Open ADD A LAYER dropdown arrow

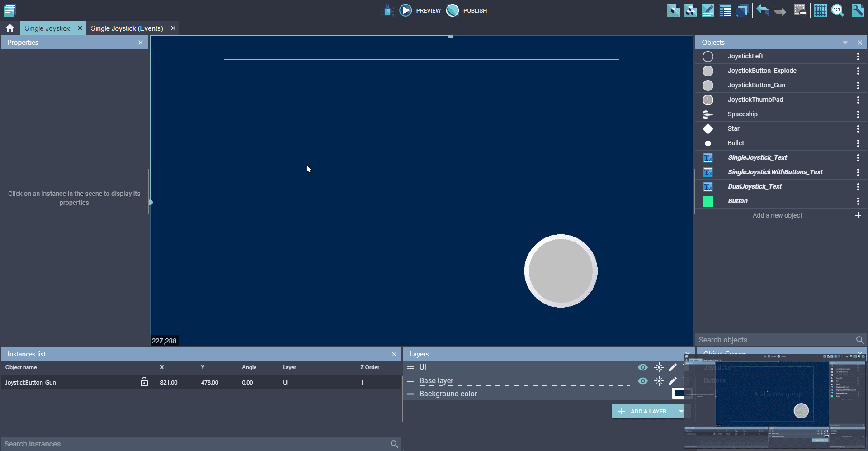coord(680,411)
